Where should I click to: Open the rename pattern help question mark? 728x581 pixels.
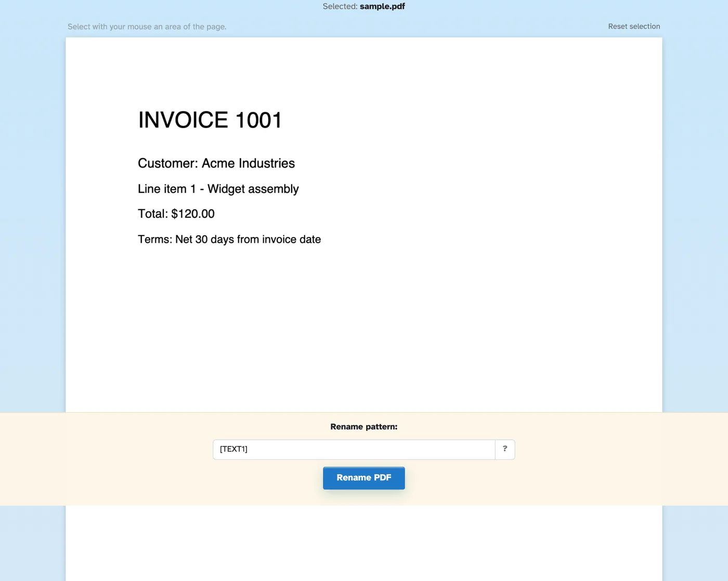point(505,449)
